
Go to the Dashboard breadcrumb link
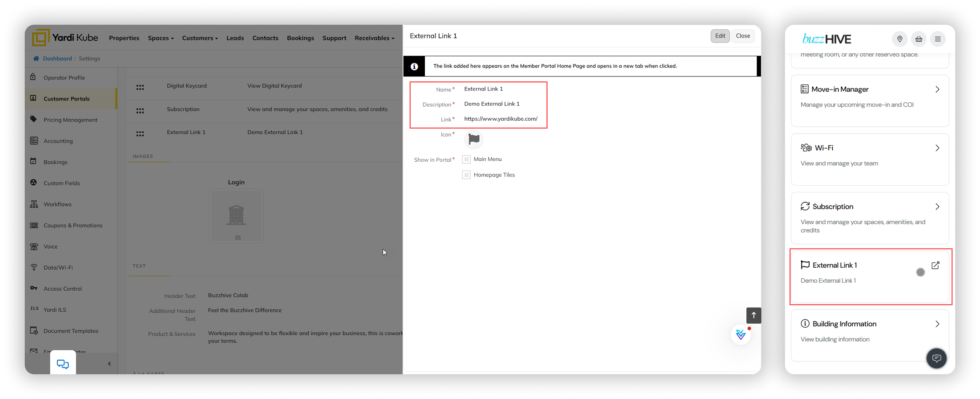coord(57,58)
